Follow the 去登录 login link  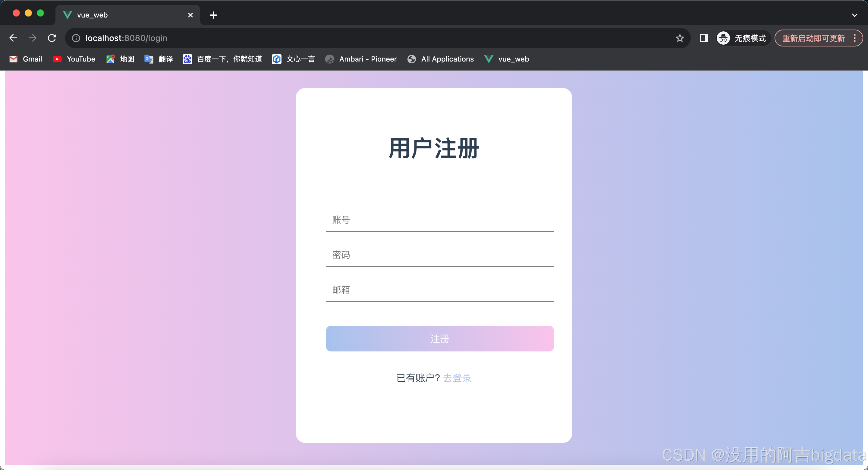coord(457,378)
